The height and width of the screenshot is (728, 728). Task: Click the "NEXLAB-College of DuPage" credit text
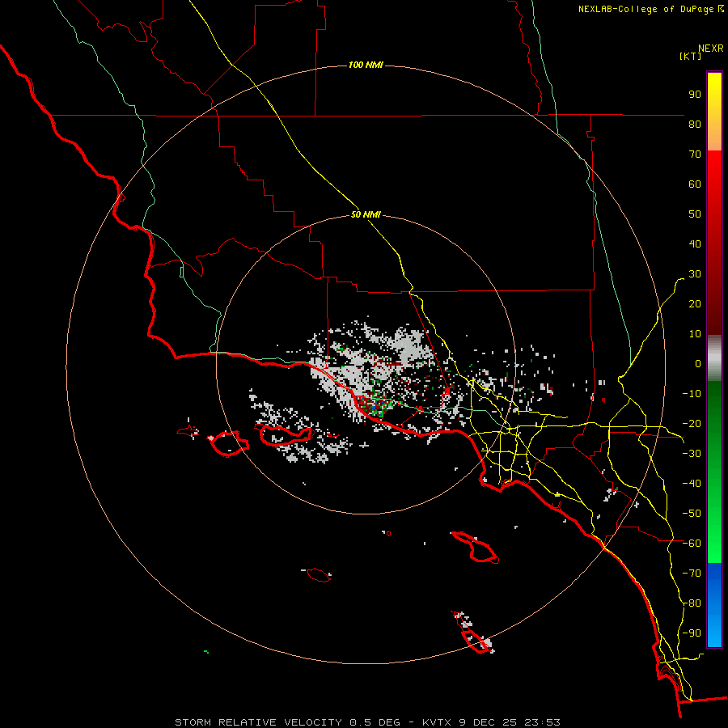(645, 9)
